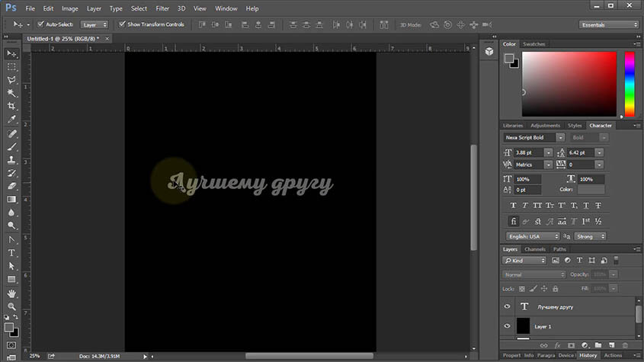Select the Crop tool
644x362 pixels.
[11, 106]
